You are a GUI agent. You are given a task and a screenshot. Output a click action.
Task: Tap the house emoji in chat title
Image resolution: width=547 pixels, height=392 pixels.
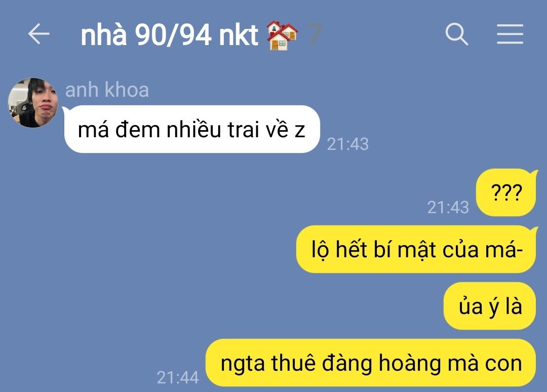point(282,35)
